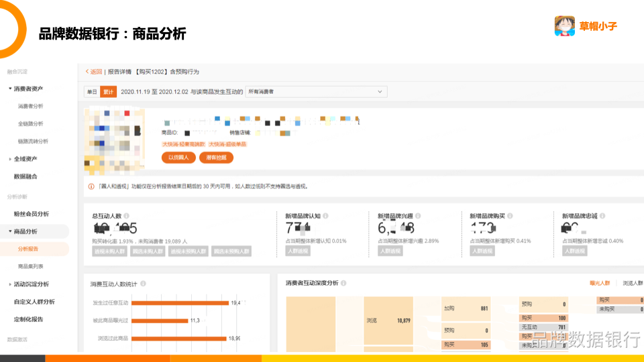This screenshot has height=362, width=644.
Task: Click the info icon beside 消费互动人数统计
Action: click(x=143, y=284)
